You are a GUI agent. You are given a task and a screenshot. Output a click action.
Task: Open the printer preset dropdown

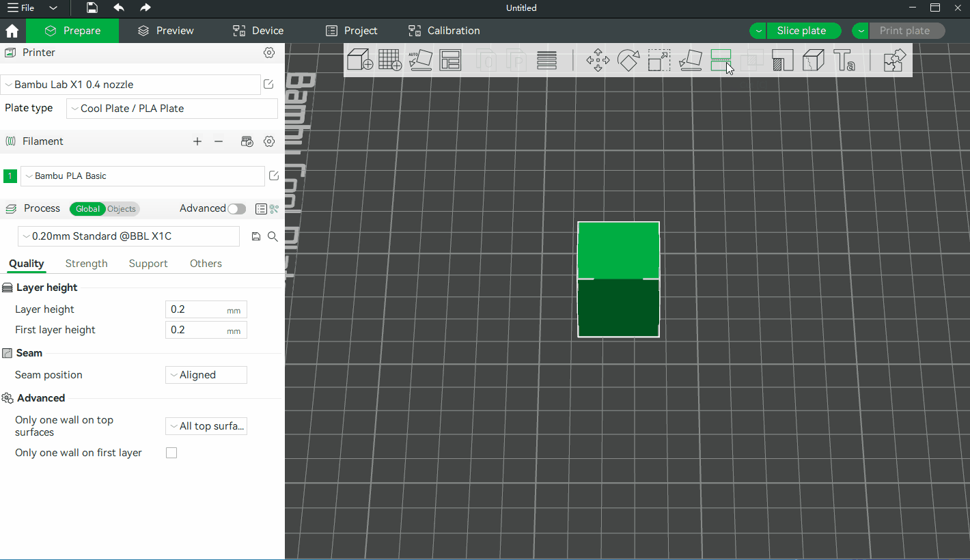click(x=130, y=85)
